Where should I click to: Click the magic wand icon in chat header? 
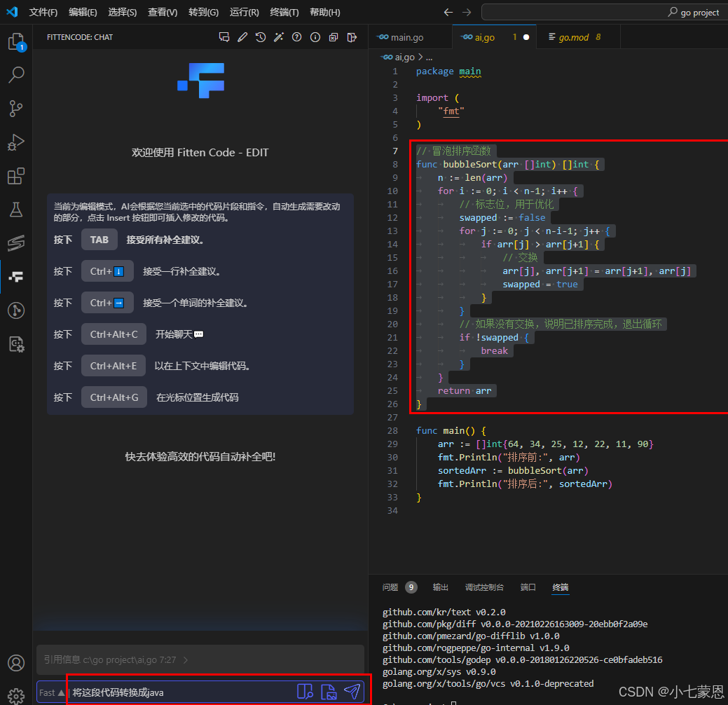pos(279,37)
